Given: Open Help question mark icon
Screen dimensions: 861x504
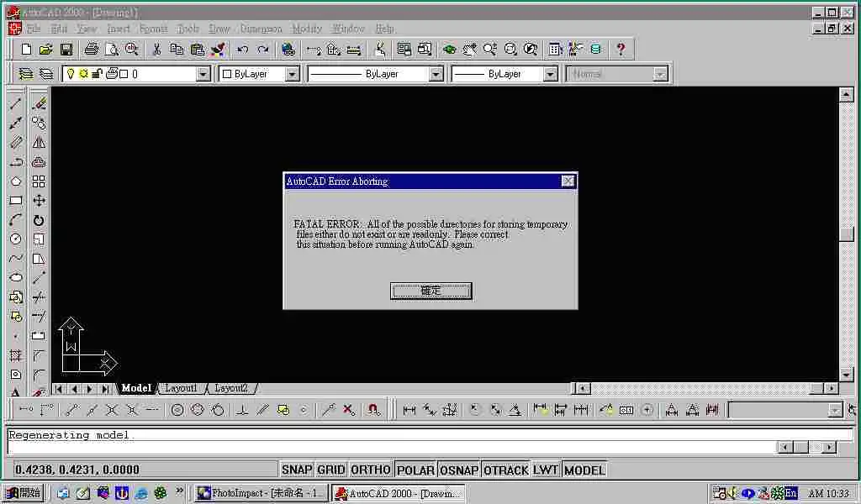Looking at the screenshot, I should coord(621,50).
